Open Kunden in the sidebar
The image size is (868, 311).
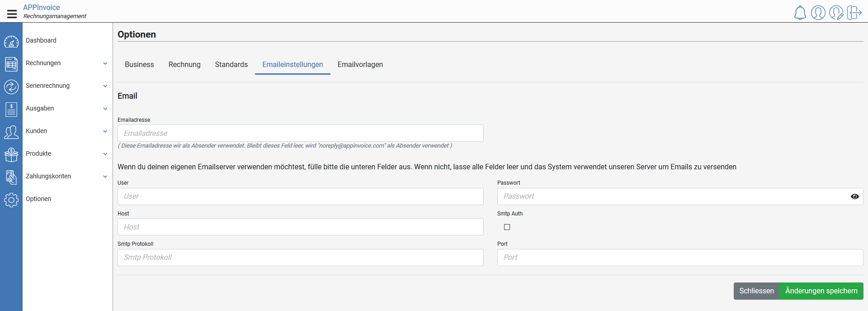click(x=36, y=131)
